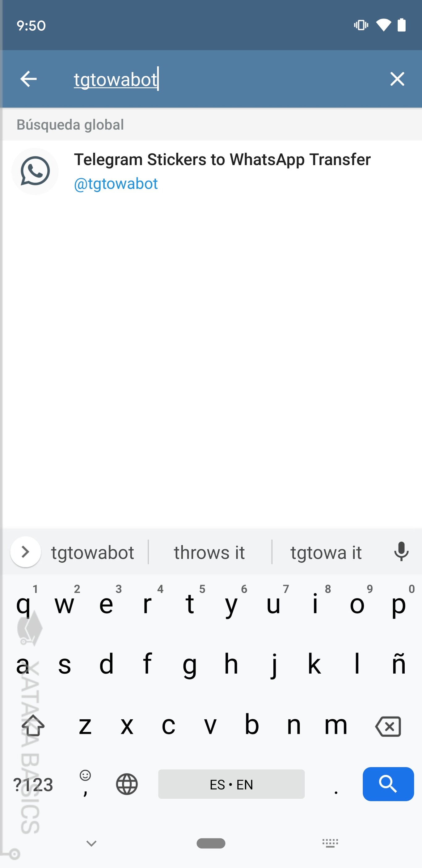This screenshot has height=868, width=422.
Task: Open the WhatsApp bot avatar thumbnail
Action: tap(35, 171)
